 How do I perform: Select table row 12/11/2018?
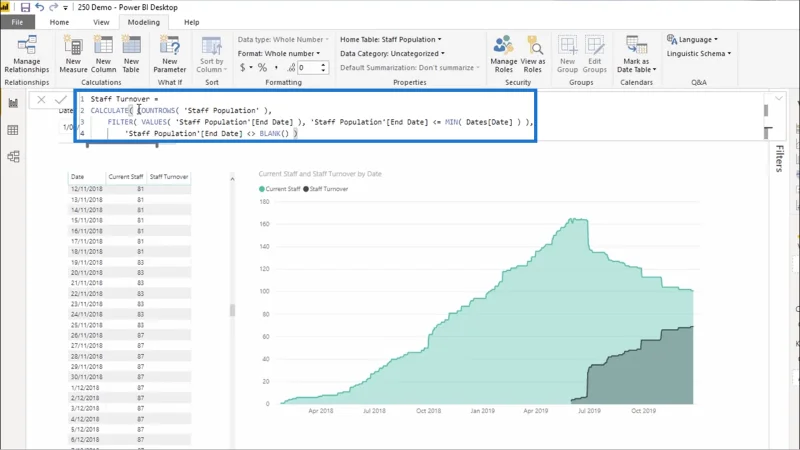click(130, 189)
